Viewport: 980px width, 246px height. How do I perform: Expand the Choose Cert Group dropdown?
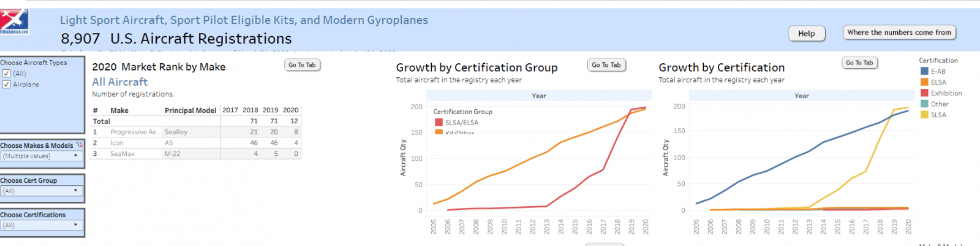(42, 191)
